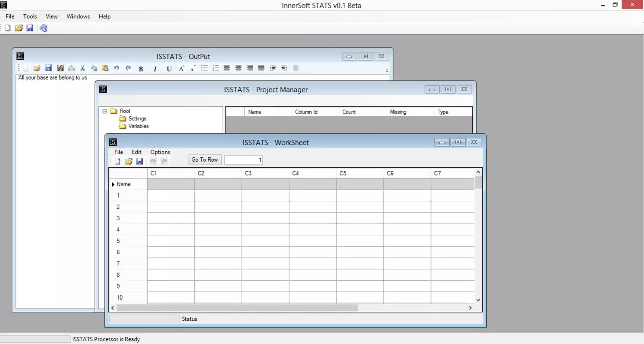This screenshot has width=644, height=344.
Task: Open the View menu
Action: pyautogui.click(x=52, y=16)
